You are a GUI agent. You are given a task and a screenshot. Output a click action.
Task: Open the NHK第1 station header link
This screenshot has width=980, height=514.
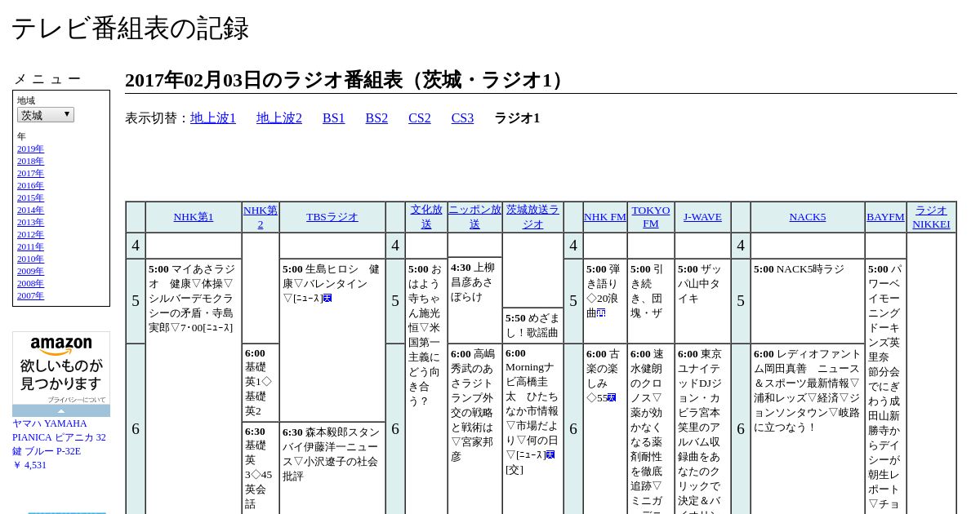coord(194,217)
